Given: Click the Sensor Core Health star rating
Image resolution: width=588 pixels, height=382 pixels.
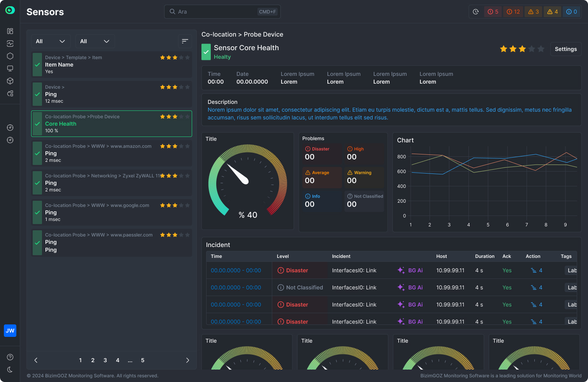Looking at the screenshot, I should click(x=522, y=49).
